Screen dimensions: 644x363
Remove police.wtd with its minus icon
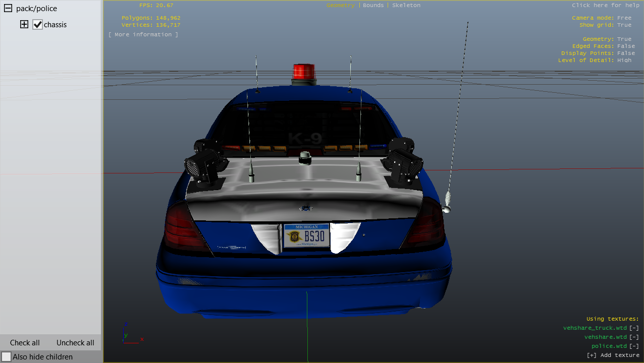coord(634,346)
